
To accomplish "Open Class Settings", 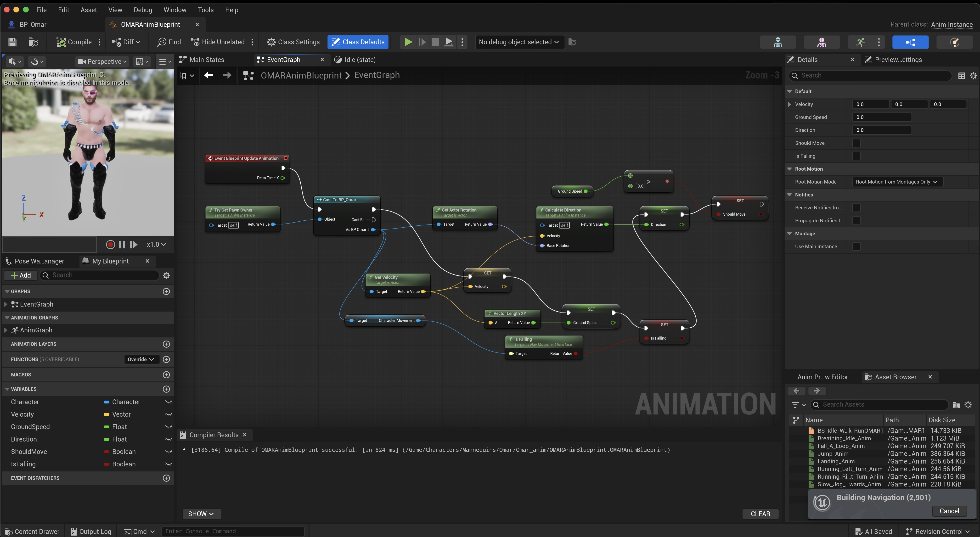I will (293, 42).
